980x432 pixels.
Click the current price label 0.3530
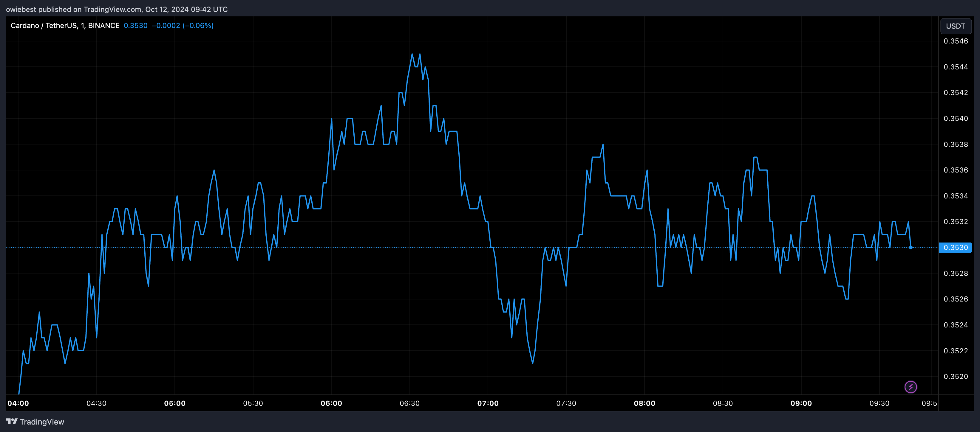coord(955,247)
